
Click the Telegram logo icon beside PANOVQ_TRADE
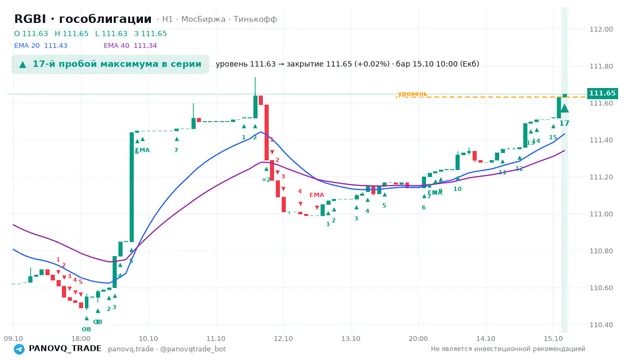pos(19,349)
